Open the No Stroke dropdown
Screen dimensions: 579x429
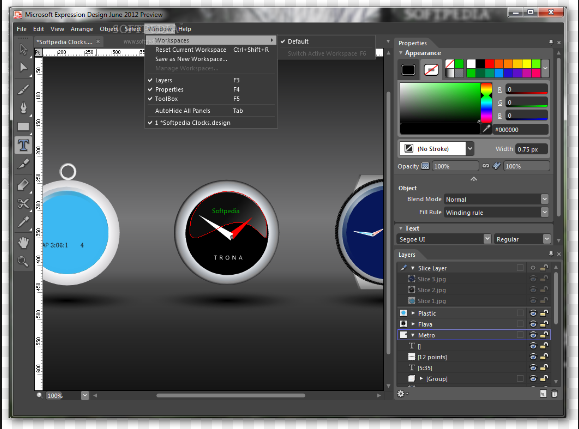click(470, 149)
